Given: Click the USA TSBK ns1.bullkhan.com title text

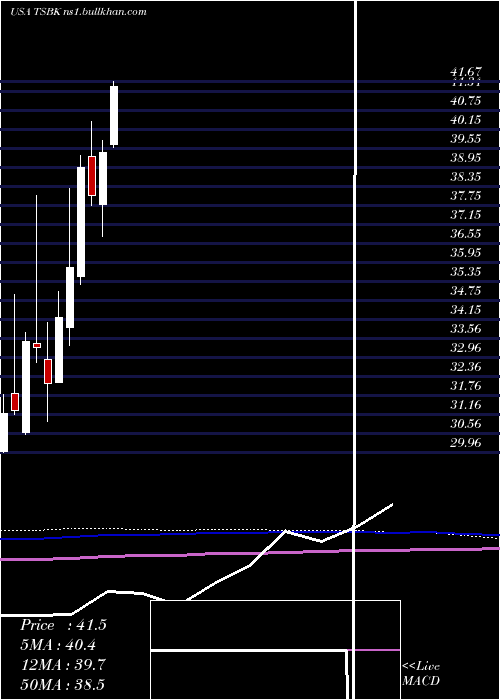Looking at the screenshot, I should tap(78, 12).
